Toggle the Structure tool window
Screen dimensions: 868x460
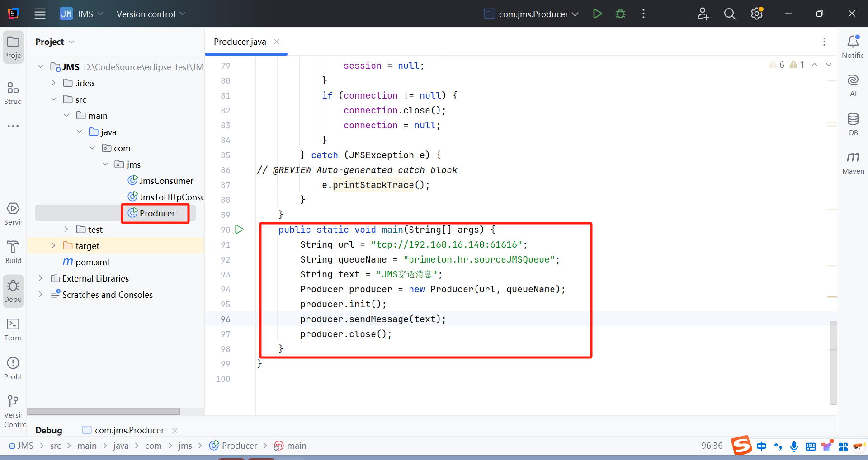pyautogui.click(x=13, y=93)
